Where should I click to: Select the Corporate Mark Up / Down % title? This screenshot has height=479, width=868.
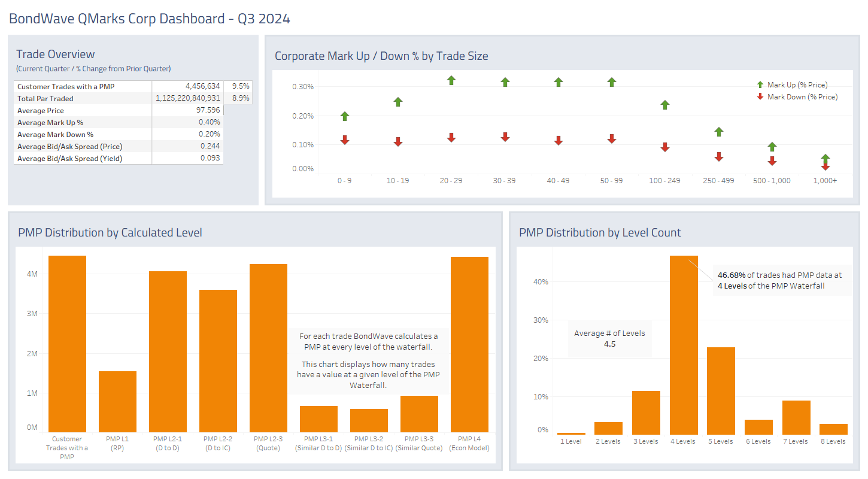coord(381,56)
